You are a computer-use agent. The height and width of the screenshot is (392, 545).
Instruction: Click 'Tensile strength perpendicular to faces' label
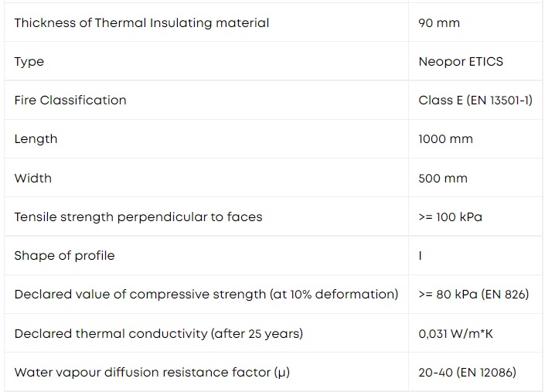coord(138,216)
